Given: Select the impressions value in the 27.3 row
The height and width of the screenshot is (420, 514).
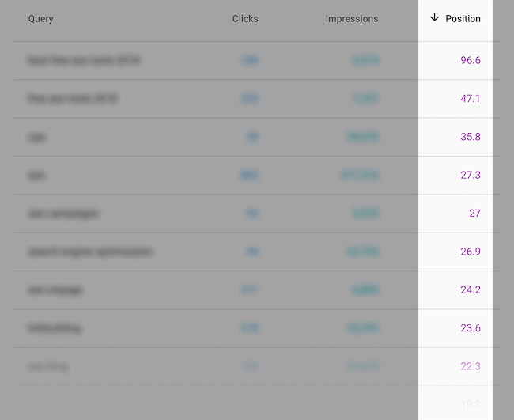Looking at the screenshot, I should tap(360, 175).
